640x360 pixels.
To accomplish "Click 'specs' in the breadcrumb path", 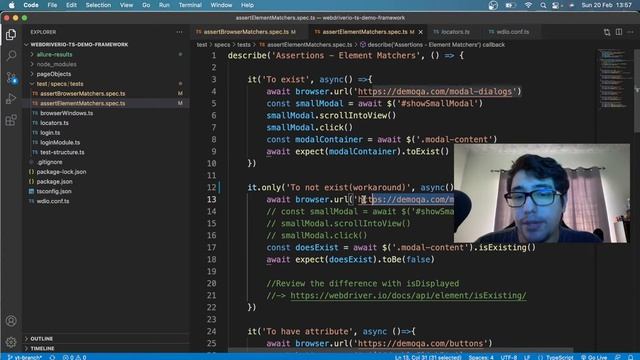I will coord(222,45).
